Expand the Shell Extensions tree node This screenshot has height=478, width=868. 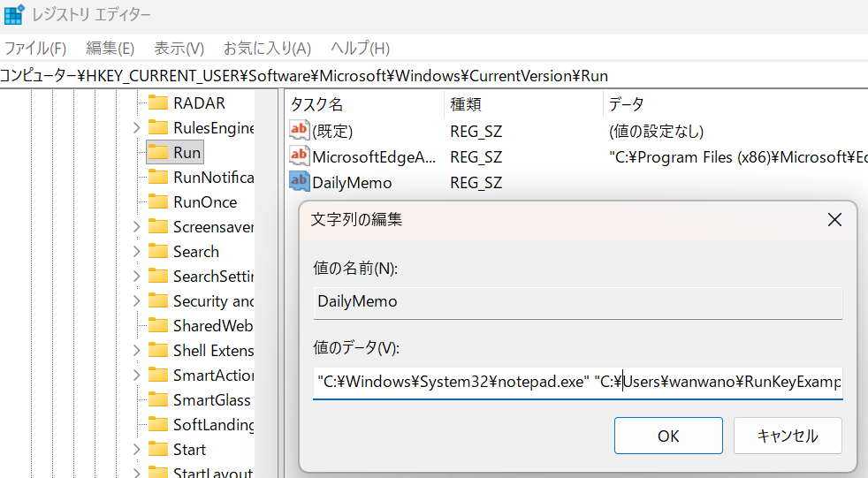(137, 350)
